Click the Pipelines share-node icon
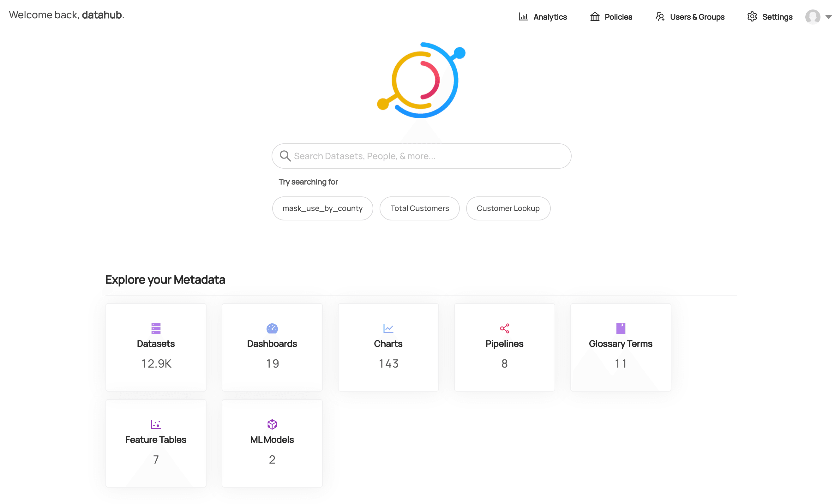The height and width of the screenshot is (504, 835). point(505,328)
